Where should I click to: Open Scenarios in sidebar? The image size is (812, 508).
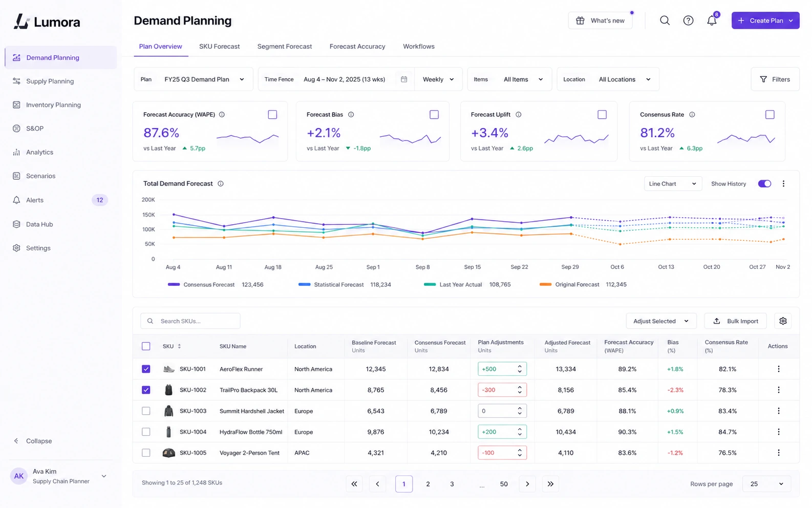click(61, 176)
